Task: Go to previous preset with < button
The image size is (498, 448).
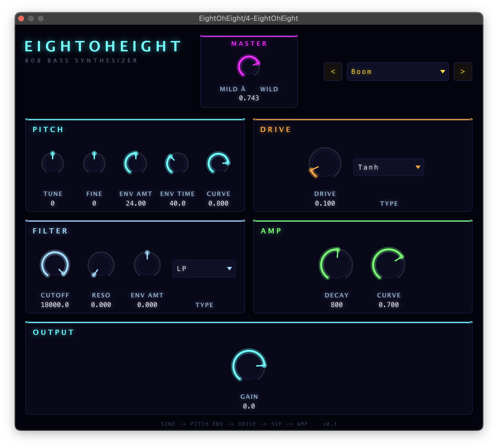Action: (x=333, y=72)
